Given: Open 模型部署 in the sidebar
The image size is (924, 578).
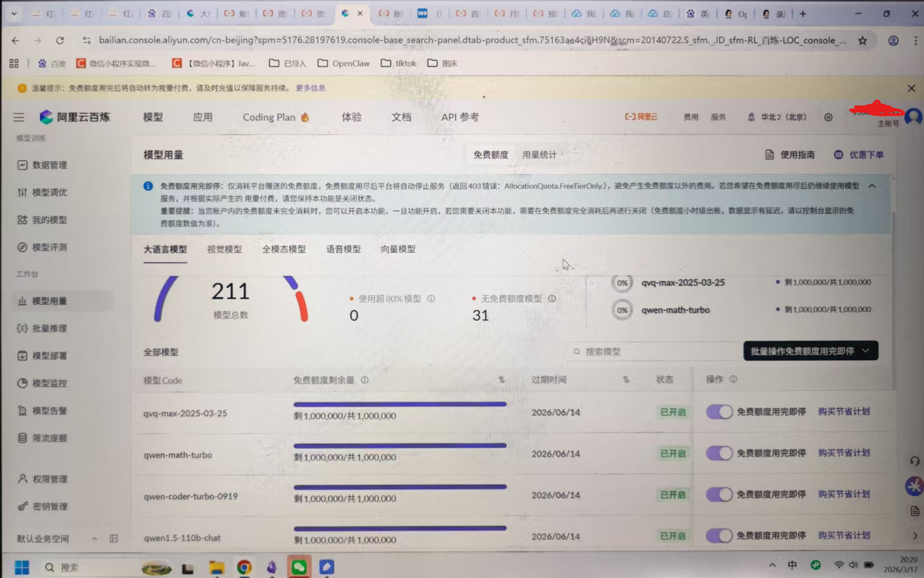Looking at the screenshot, I should point(42,356).
